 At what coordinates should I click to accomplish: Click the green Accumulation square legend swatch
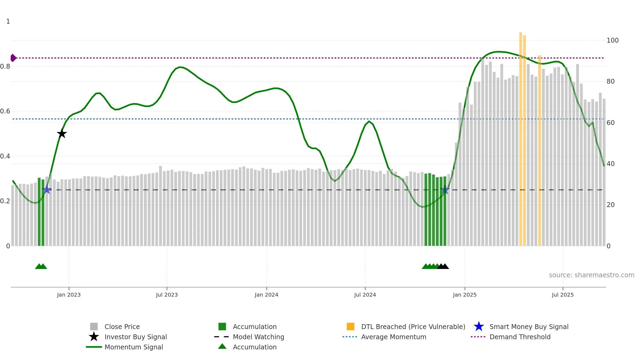pos(222,327)
